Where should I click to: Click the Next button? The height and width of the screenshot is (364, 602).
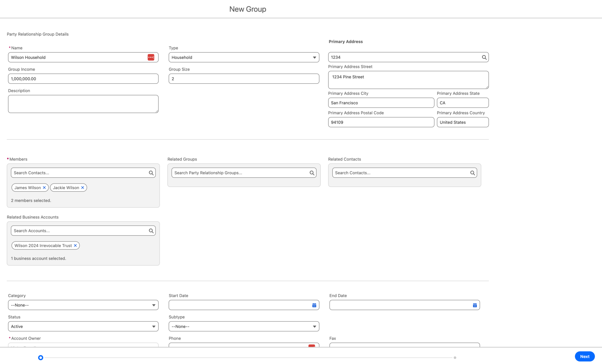tap(584, 356)
